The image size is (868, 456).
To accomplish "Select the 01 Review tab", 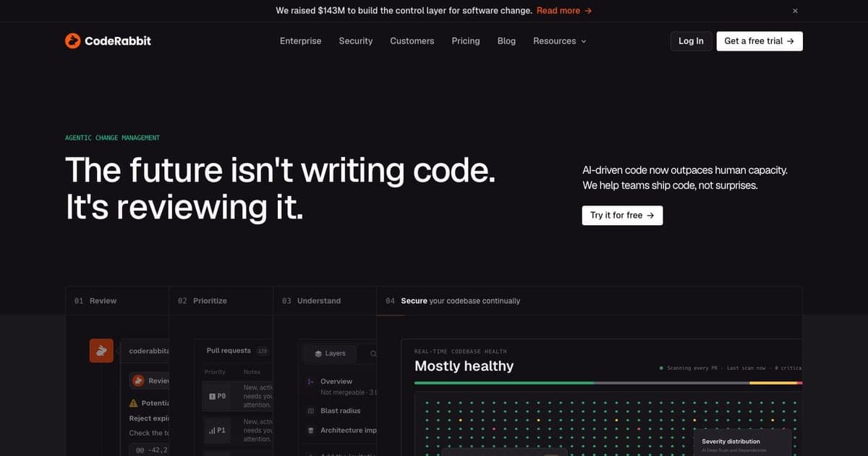I will coord(117,300).
